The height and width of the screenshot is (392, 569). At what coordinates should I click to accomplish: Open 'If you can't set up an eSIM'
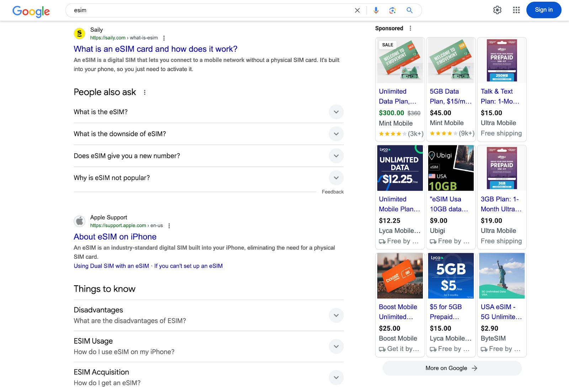[188, 266]
